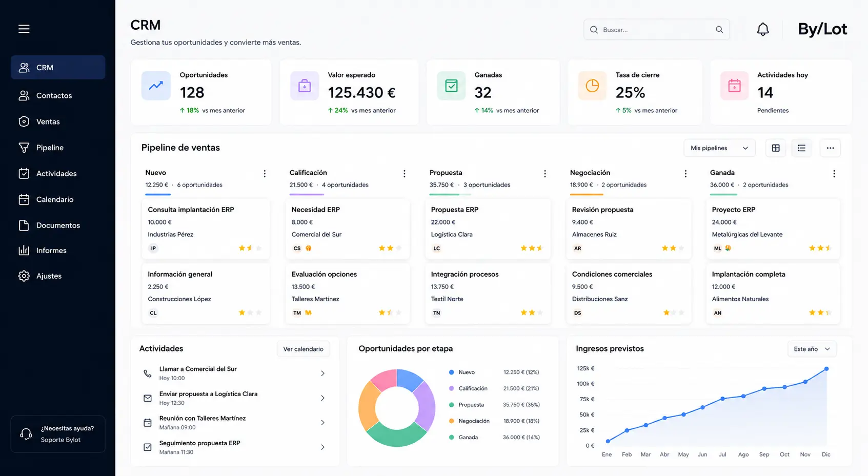The width and height of the screenshot is (868, 476).
Task: Click the Tasa de cierre clock icon
Action: pos(592,86)
